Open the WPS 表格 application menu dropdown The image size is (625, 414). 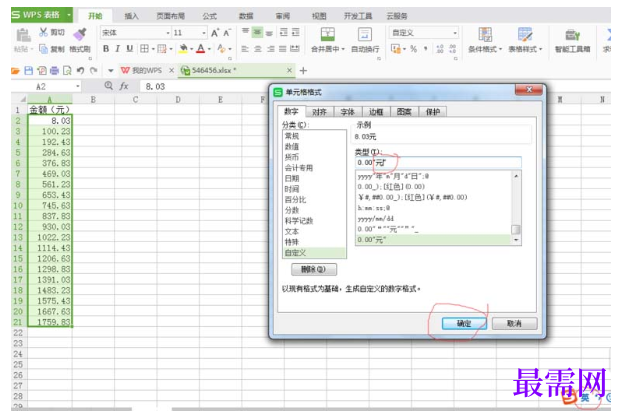pos(69,15)
